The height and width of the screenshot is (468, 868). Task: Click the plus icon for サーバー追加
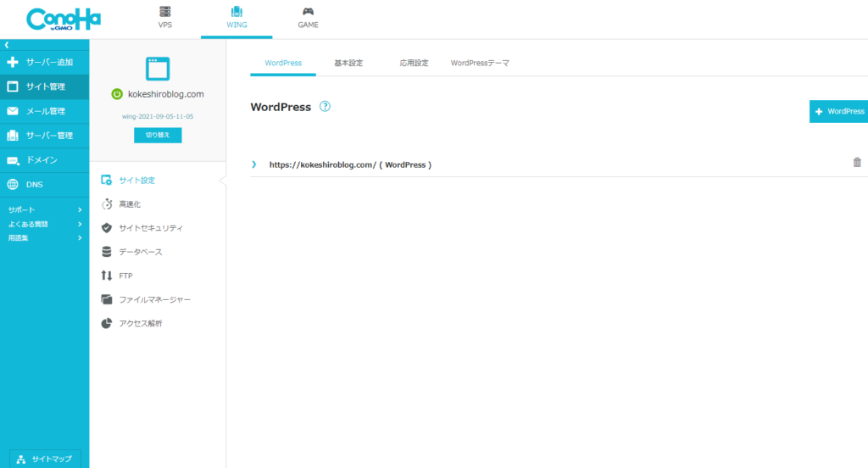click(13, 62)
